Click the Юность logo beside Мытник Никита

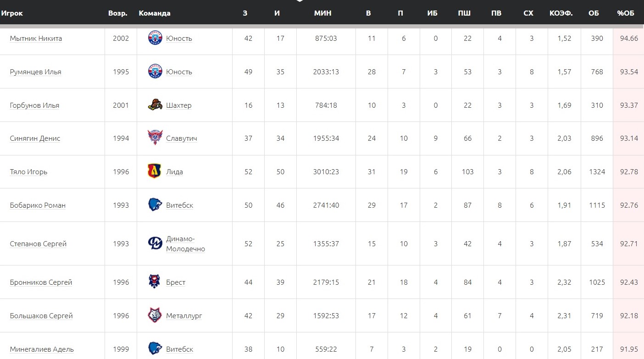155,38
